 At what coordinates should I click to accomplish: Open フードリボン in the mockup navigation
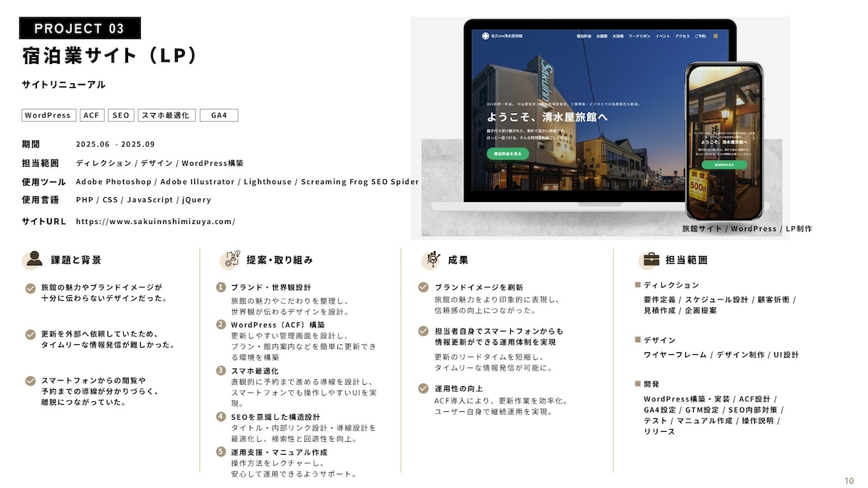click(640, 36)
